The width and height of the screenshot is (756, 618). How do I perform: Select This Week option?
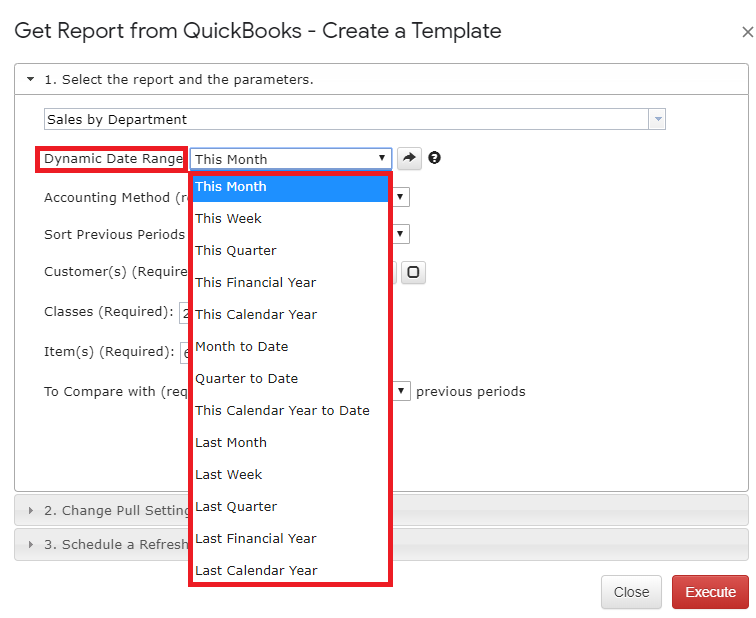coord(290,218)
